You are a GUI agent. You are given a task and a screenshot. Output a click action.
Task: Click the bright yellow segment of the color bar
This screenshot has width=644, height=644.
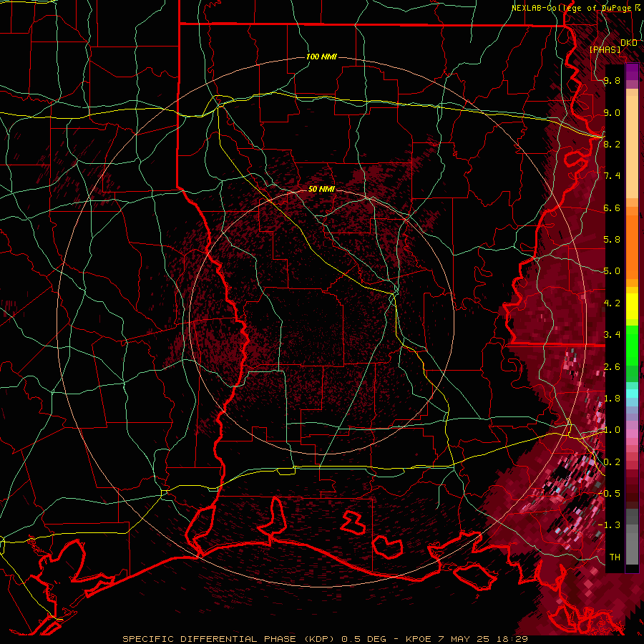[632, 306]
